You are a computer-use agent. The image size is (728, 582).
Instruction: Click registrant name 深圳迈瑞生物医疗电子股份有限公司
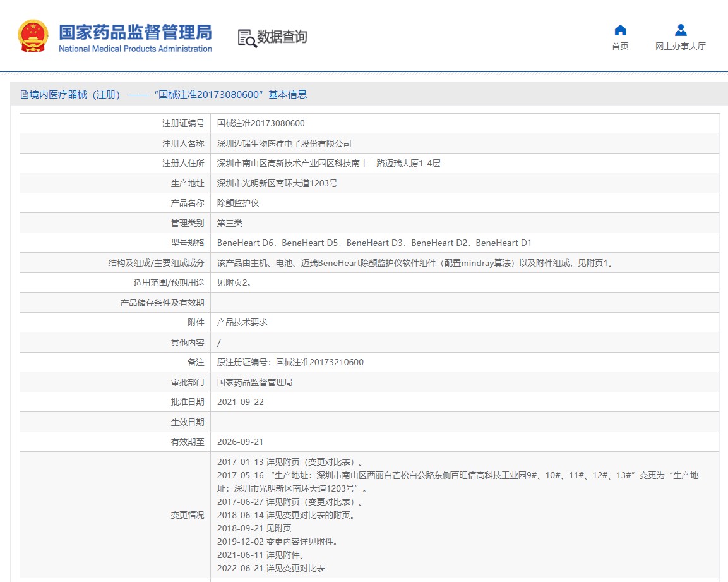(x=284, y=143)
